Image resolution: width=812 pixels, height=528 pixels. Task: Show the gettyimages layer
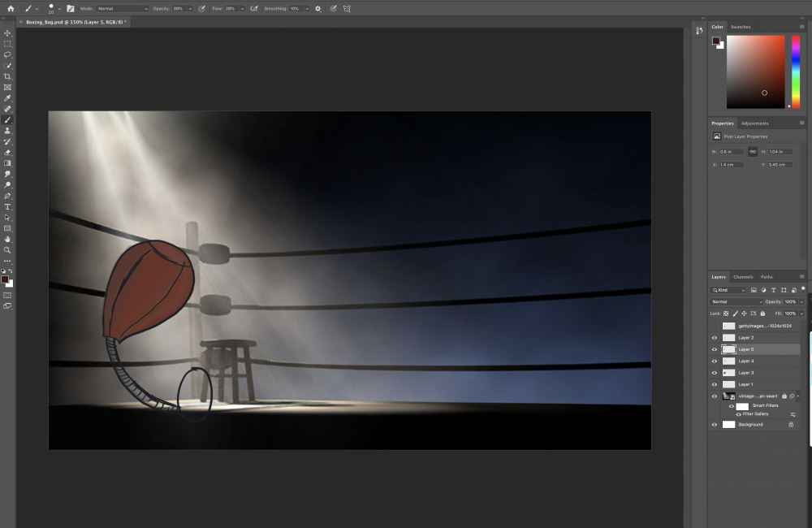tap(715, 326)
